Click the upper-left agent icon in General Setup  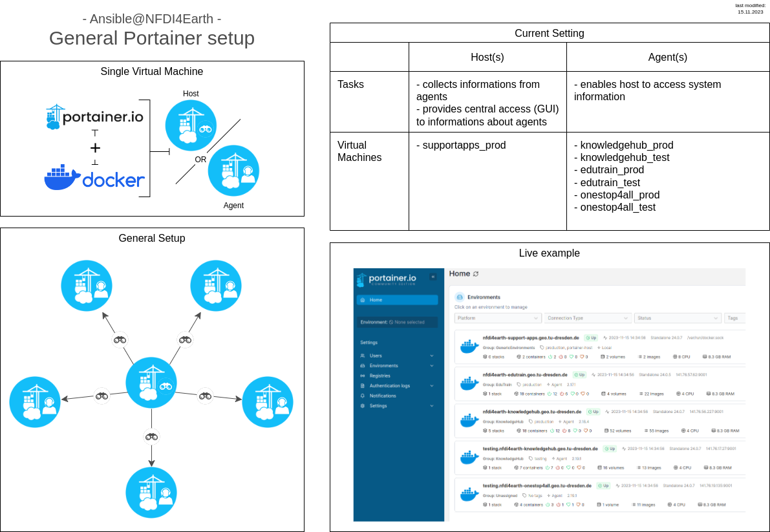coord(87,286)
